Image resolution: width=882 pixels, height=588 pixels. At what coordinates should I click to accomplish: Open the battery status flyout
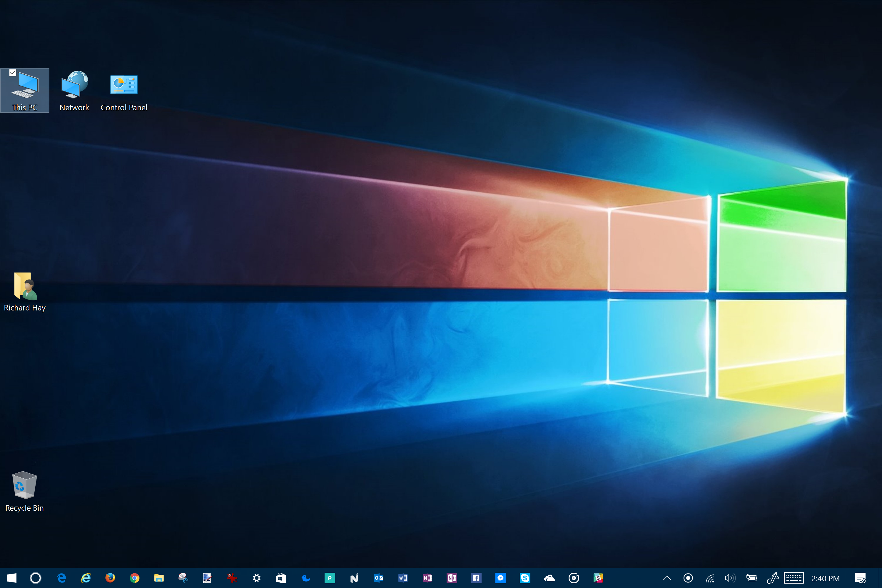pyautogui.click(x=751, y=578)
